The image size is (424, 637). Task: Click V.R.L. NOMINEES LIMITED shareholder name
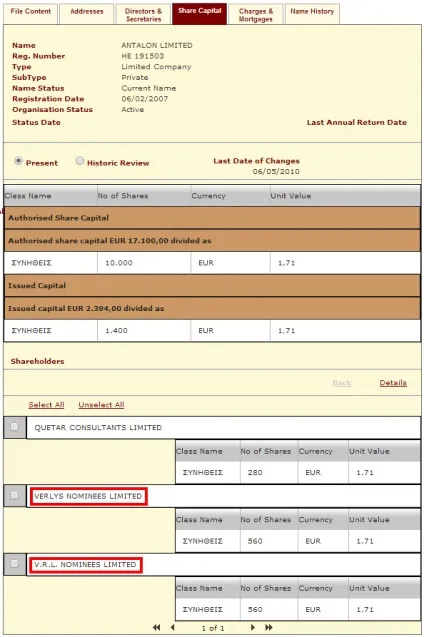pos(85,564)
